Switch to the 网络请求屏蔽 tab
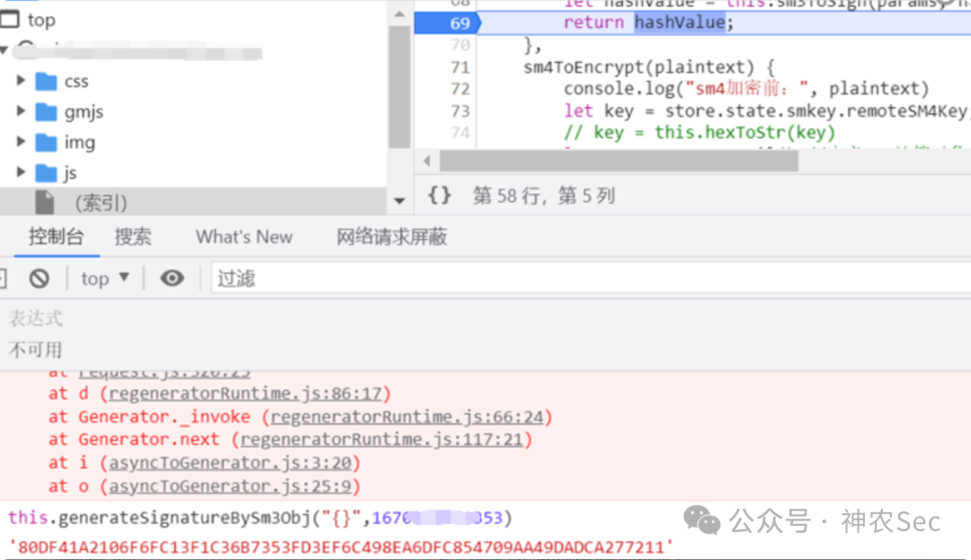The height and width of the screenshot is (560, 971). tap(391, 237)
